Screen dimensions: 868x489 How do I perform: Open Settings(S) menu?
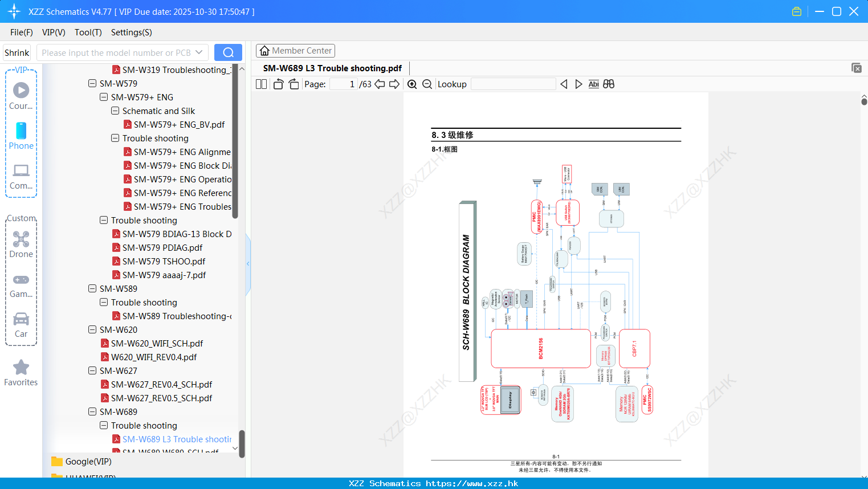pos(132,32)
